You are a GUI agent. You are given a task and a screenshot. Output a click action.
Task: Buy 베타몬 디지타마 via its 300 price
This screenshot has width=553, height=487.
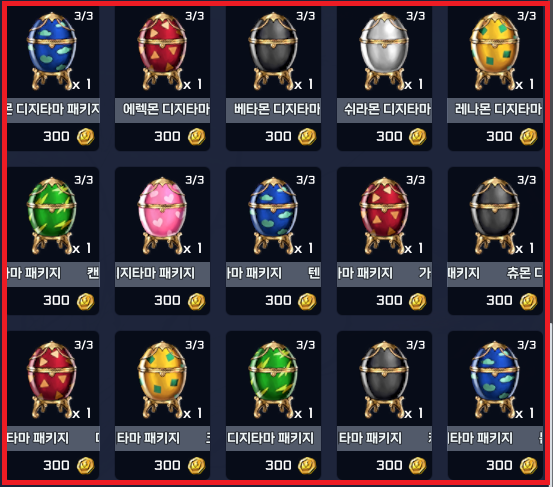point(278,136)
